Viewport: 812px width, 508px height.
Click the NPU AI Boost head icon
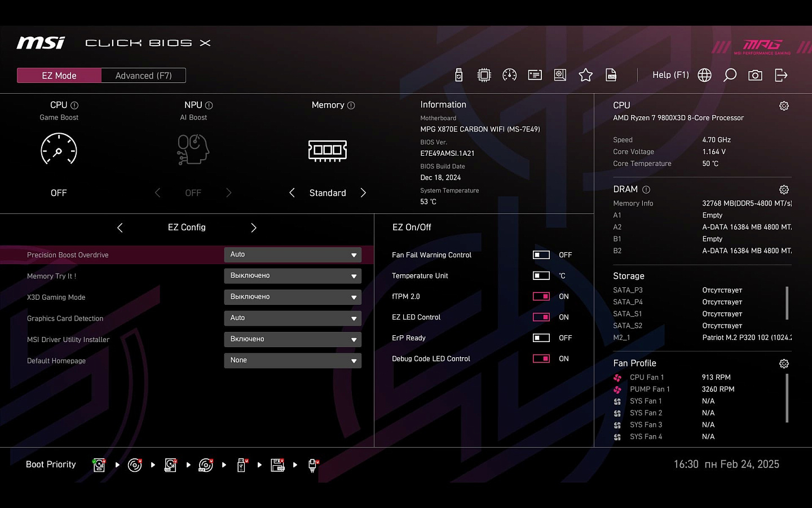tap(193, 149)
